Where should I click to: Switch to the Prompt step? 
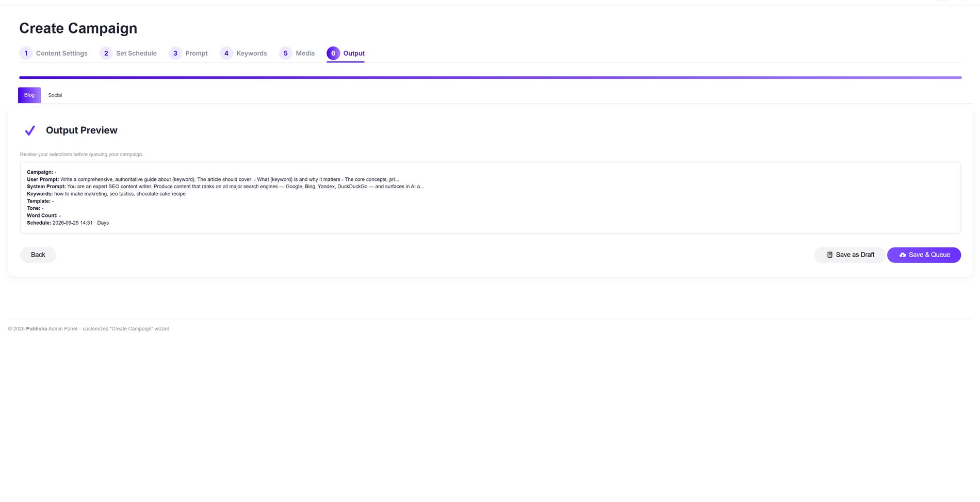(197, 53)
